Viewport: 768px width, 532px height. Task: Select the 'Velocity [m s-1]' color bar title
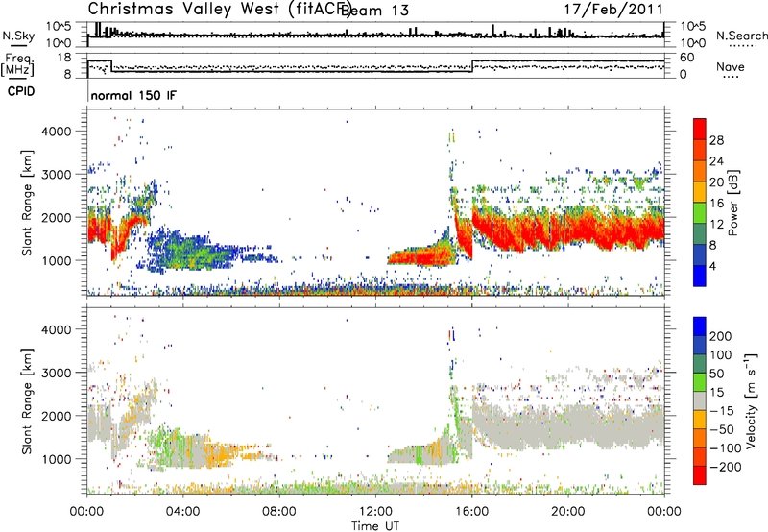point(751,400)
